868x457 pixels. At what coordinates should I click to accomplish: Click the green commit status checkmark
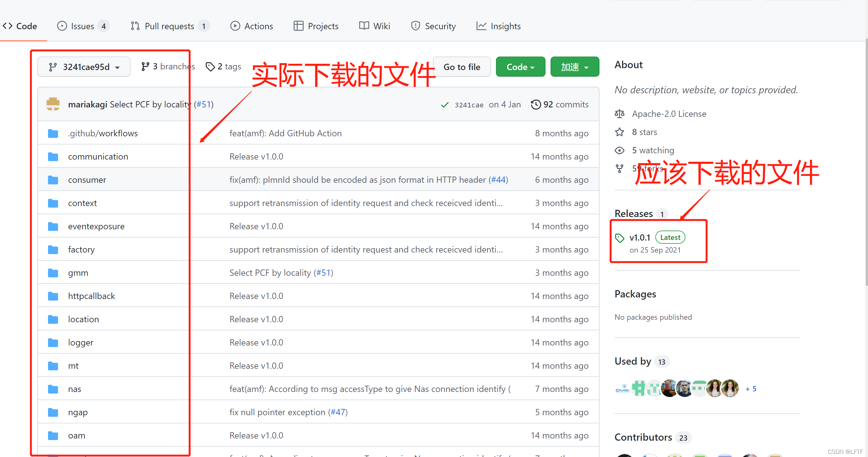[445, 105]
